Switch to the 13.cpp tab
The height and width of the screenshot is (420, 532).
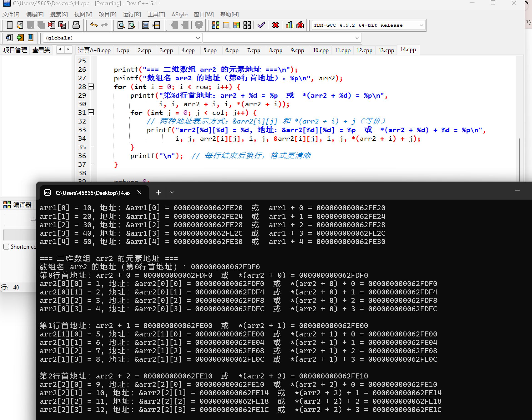pyautogui.click(x=386, y=50)
